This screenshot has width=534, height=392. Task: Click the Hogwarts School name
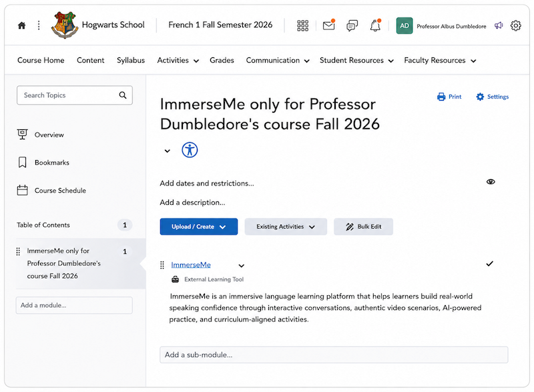tap(113, 25)
